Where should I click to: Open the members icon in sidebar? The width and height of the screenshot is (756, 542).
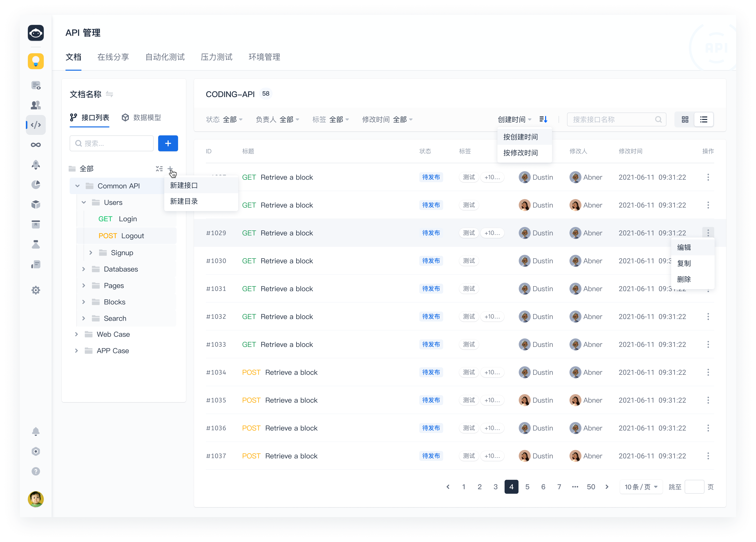coord(36,105)
